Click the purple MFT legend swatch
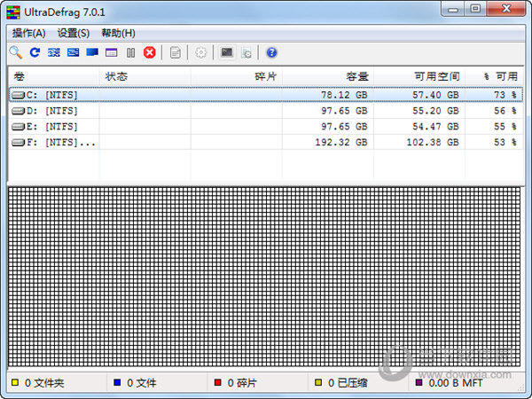The image size is (532, 399). click(x=419, y=383)
